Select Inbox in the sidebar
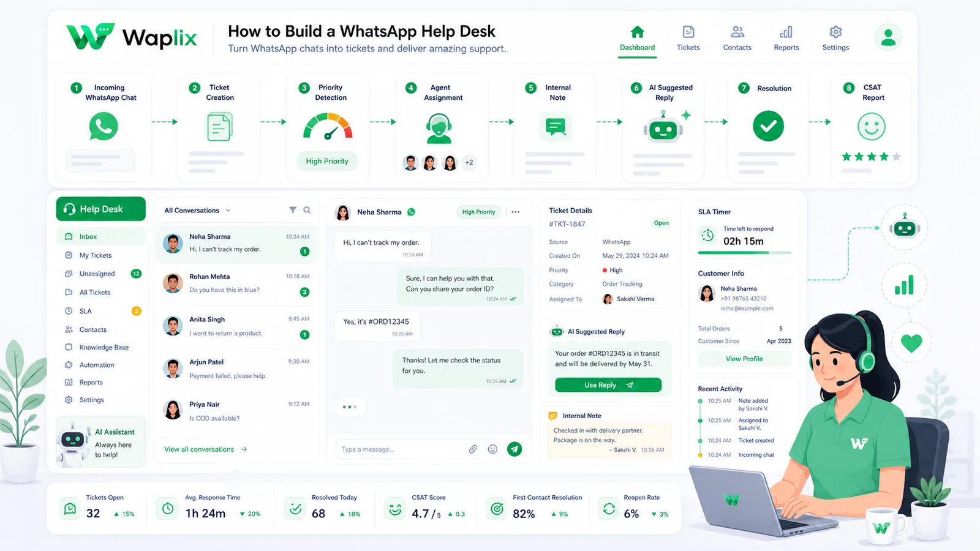Viewport: 980px width, 551px height. 101,236
